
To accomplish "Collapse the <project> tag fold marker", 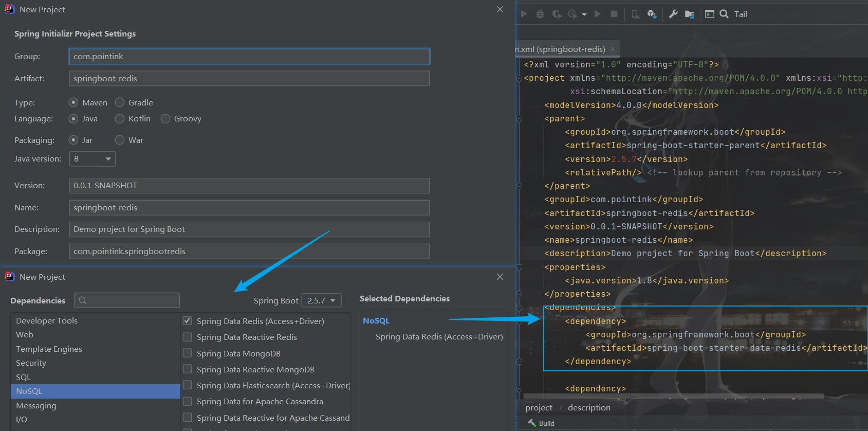I will [x=519, y=78].
